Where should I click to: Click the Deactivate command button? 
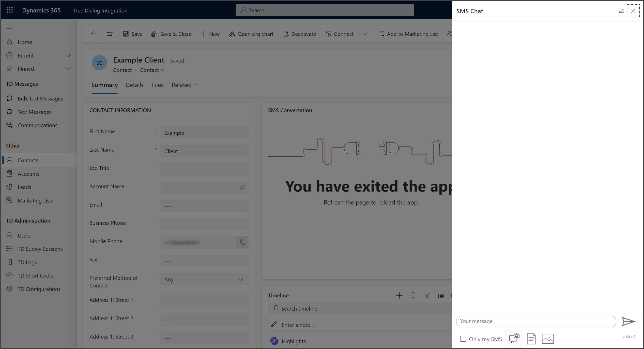299,34
